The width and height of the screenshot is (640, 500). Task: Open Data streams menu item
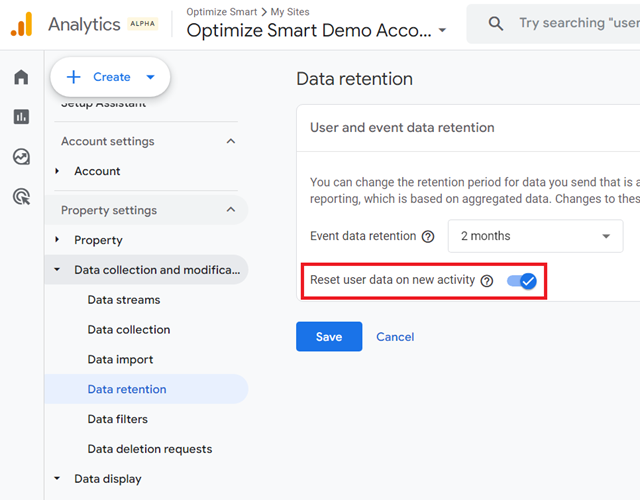tap(124, 300)
